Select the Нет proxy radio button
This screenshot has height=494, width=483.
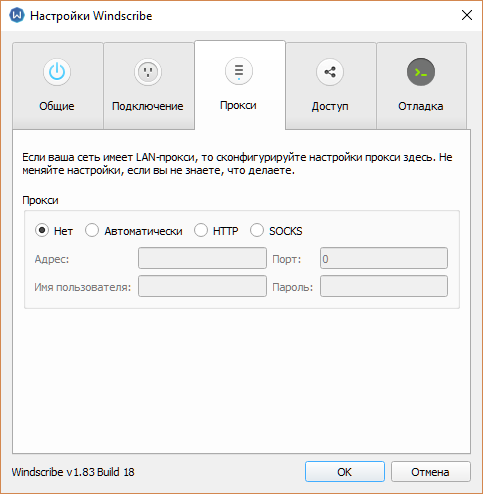pyautogui.click(x=42, y=230)
